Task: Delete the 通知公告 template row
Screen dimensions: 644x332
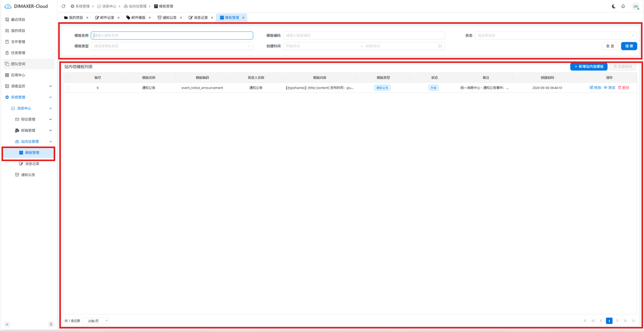Action: coord(623,88)
